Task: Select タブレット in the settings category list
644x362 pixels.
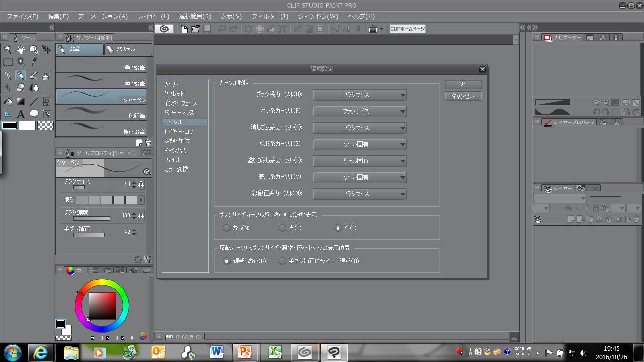Action: 174,94
